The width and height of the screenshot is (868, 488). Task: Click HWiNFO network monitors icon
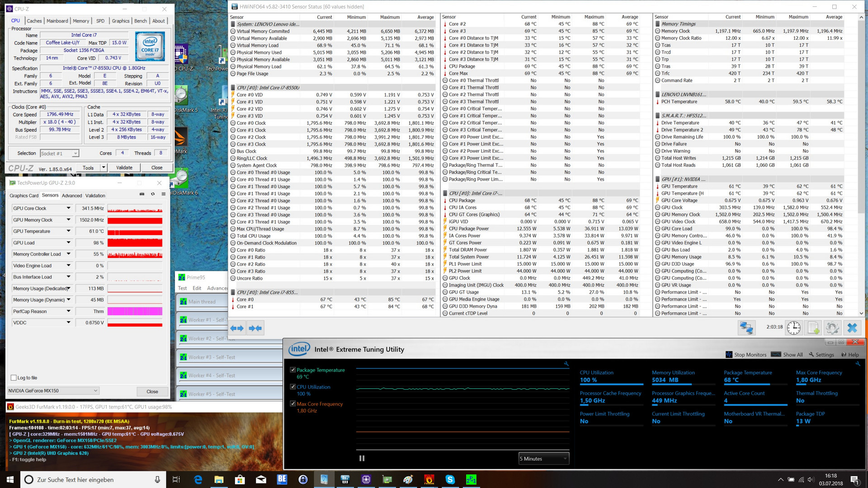click(746, 328)
